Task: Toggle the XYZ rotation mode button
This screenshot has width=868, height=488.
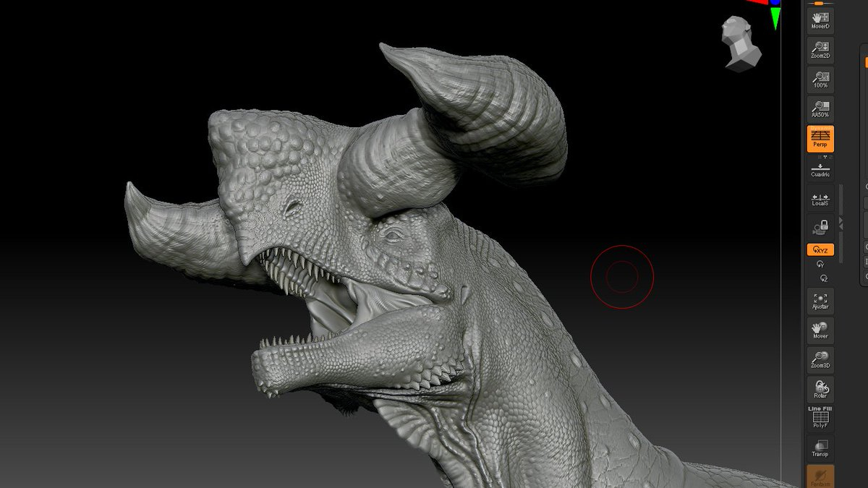Action: (x=820, y=250)
